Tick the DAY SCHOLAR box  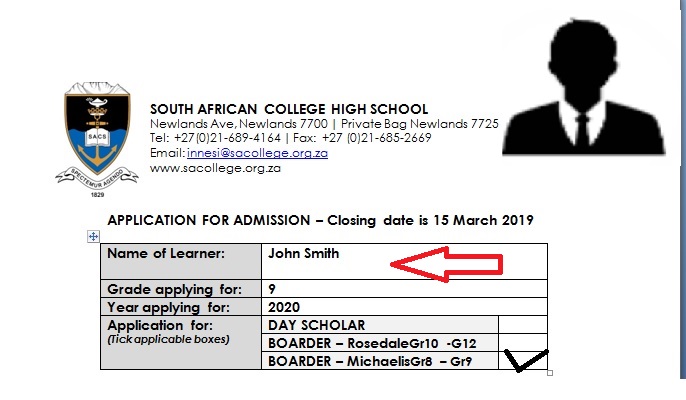coord(521,325)
